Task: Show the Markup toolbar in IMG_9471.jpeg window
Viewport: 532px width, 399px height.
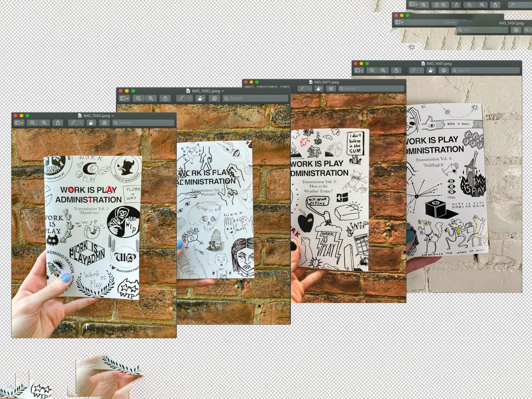Action: point(331,89)
